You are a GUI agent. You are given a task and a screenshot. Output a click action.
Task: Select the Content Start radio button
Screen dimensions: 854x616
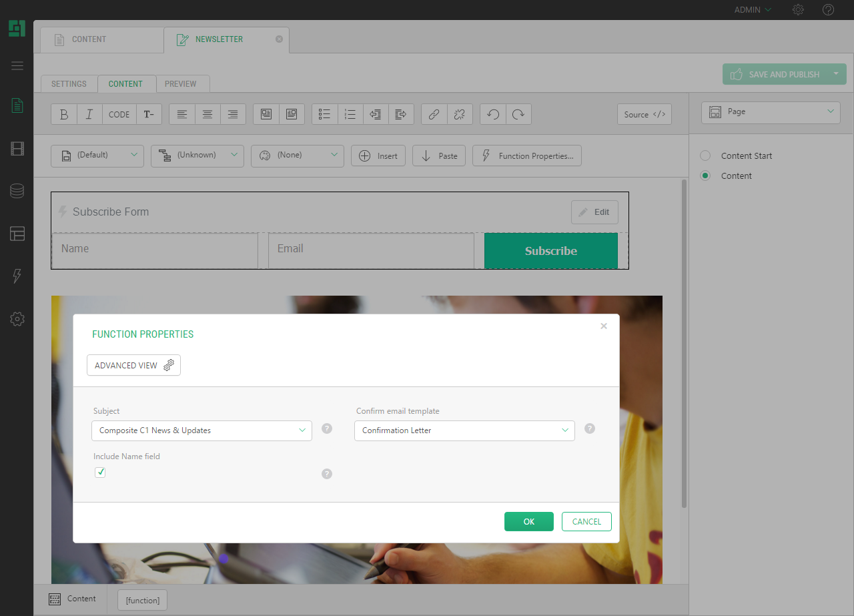tap(705, 156)
